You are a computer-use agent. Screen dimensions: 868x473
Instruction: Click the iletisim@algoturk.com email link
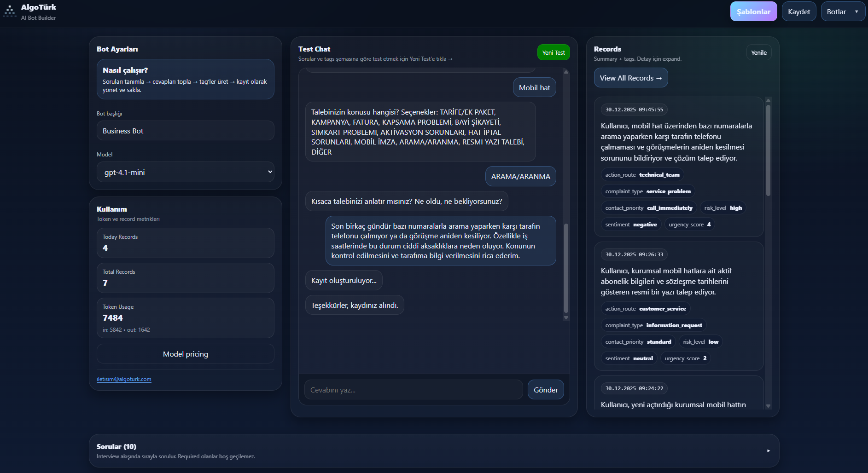coord(124,379)
